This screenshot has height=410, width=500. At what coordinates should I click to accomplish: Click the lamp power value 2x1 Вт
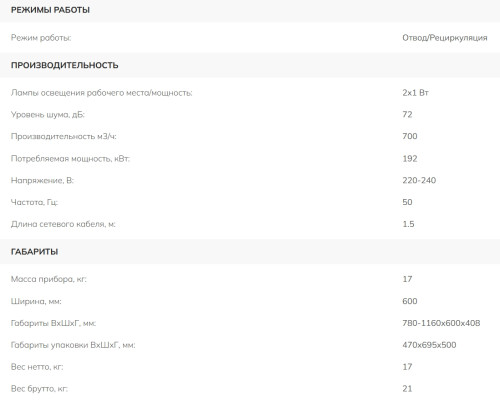(415, 93)
